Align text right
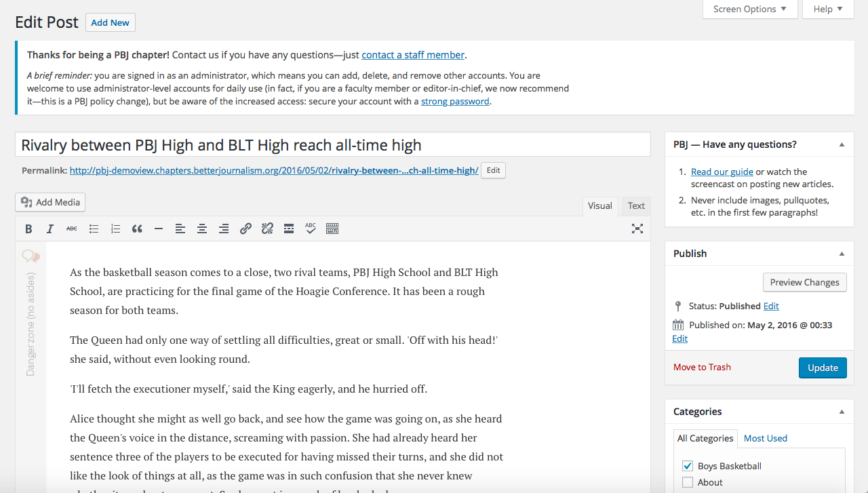 click(x=224, y=229)
